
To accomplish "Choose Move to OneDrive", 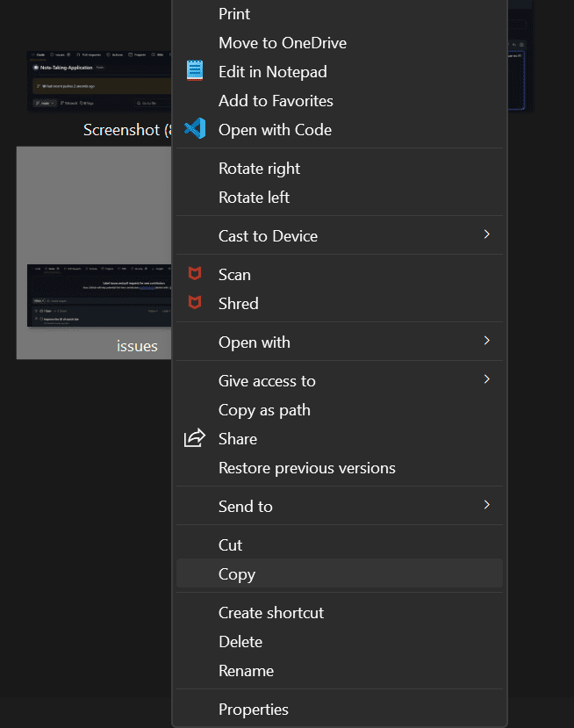I will point(282,43).
